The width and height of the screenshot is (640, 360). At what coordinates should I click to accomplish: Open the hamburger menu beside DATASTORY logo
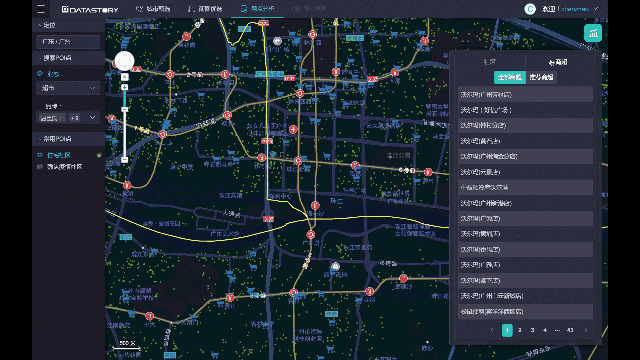[x=41, y=9]
